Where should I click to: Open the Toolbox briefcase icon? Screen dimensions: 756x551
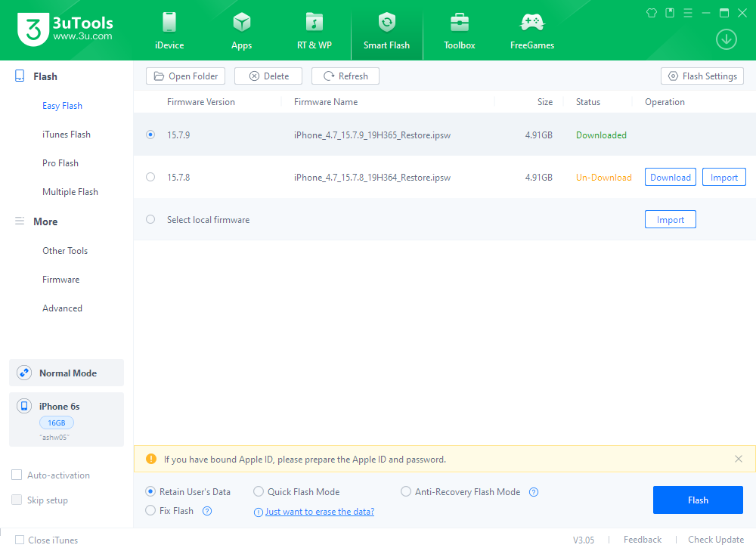coord(460,22)
